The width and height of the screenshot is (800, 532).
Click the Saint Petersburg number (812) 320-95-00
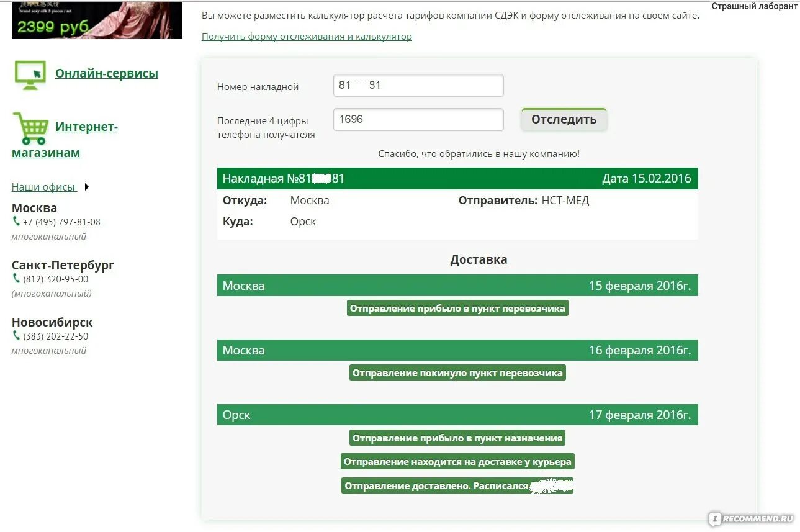coord(55,279)
